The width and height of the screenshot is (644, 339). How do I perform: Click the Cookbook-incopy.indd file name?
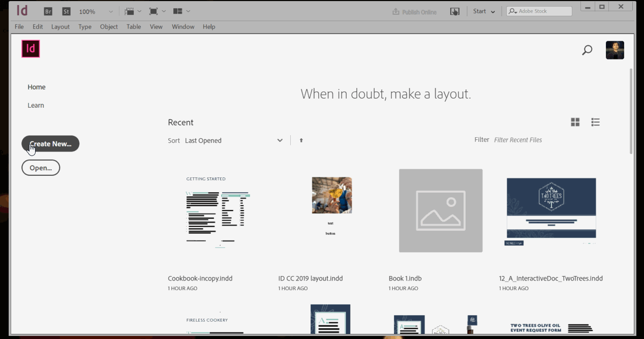pos(200,279)
